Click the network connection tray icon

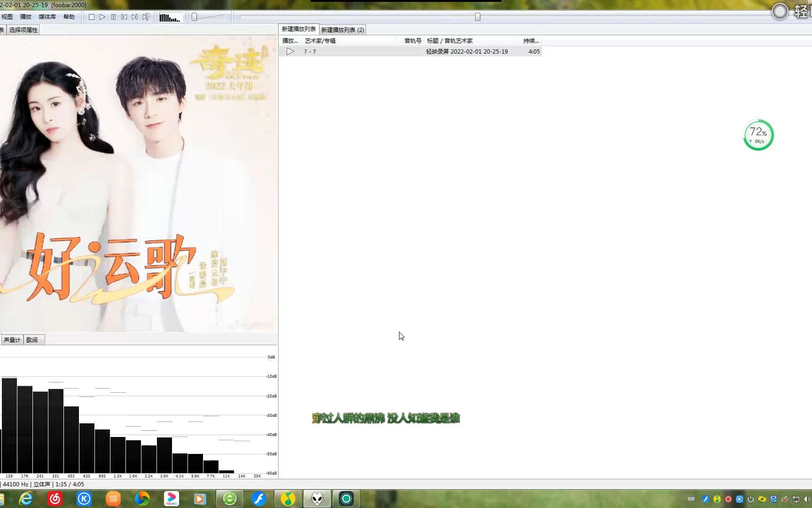click(x=796, y=499)
